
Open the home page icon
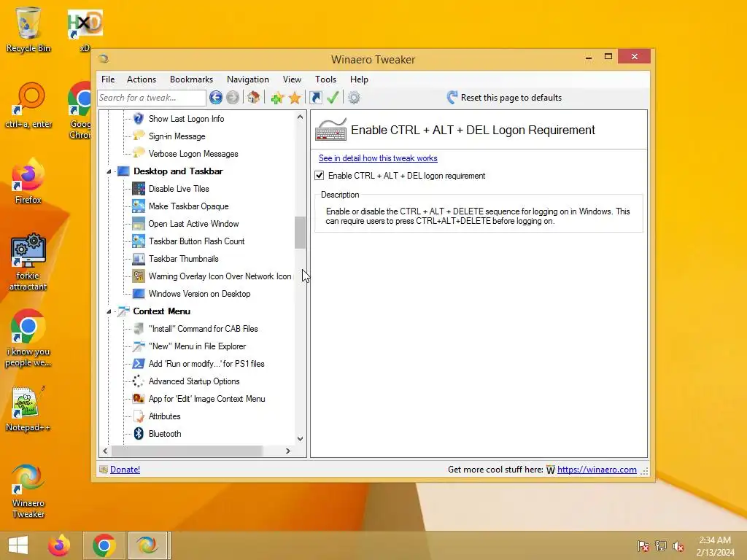click(x=253, y=98)
